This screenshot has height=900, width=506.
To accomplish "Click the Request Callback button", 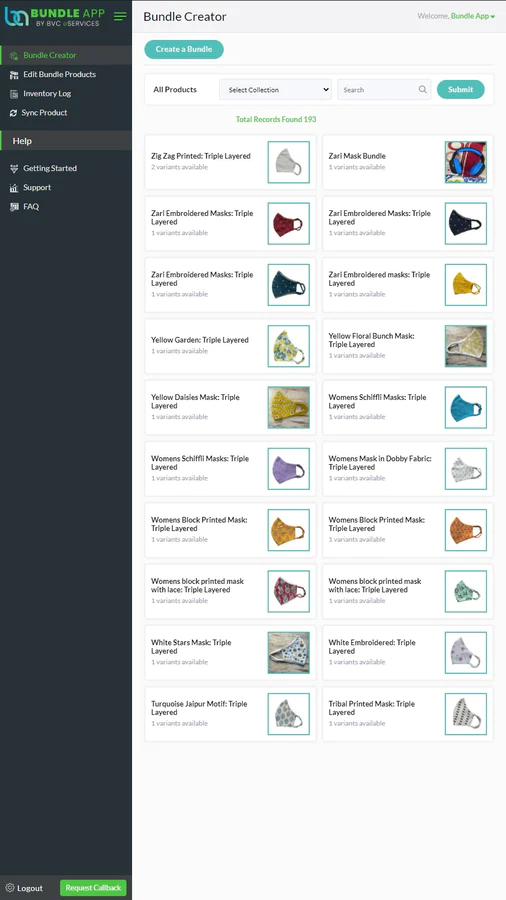I will (93, 887).
